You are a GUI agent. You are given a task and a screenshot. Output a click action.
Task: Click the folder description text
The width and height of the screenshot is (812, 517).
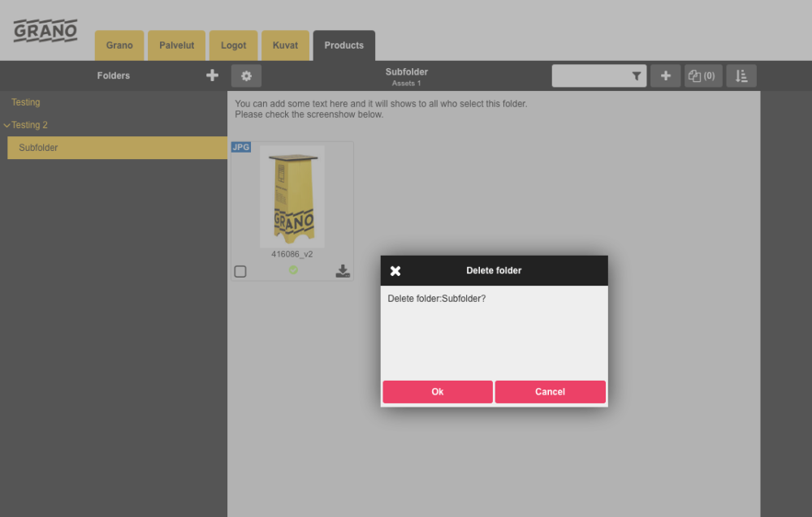(381, 110)
